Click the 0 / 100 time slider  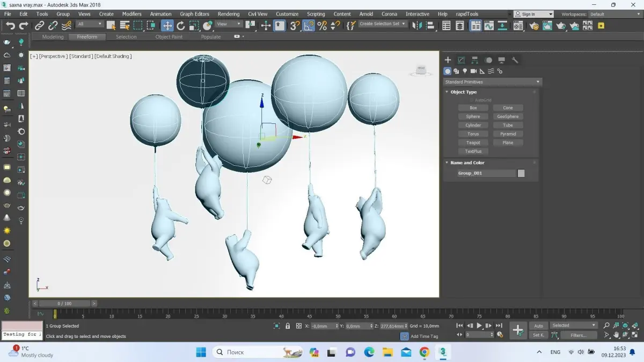64,304
